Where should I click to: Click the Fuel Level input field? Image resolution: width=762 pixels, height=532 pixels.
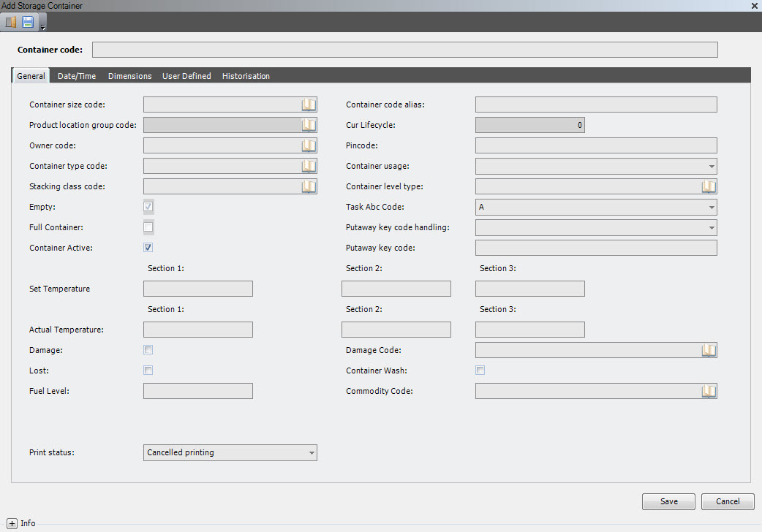197,391
